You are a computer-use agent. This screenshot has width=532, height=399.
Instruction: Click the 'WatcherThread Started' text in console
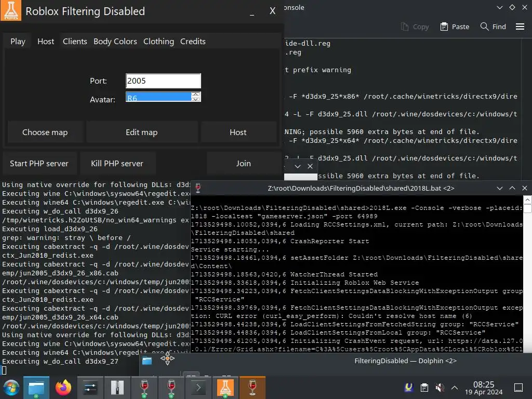click(x=334, y=274)
